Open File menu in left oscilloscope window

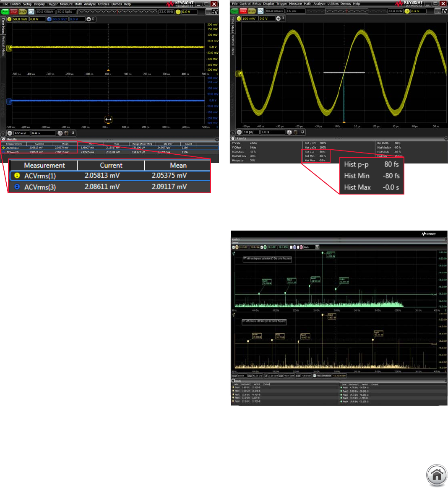click(x=5, y=4)
